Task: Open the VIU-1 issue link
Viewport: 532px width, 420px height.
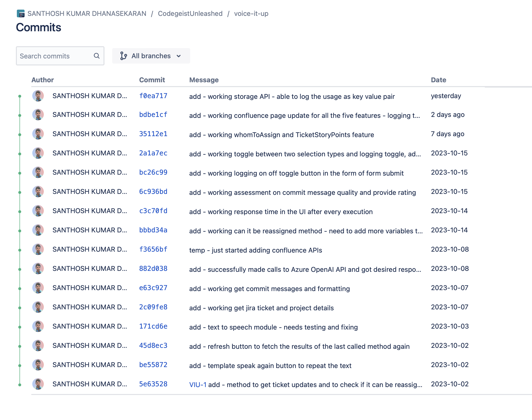Action: click(x=198, y=385)
